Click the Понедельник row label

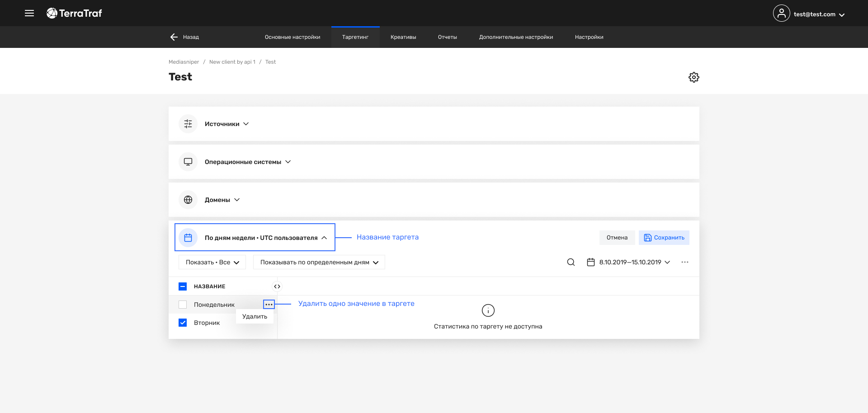(x=214, y=305)
